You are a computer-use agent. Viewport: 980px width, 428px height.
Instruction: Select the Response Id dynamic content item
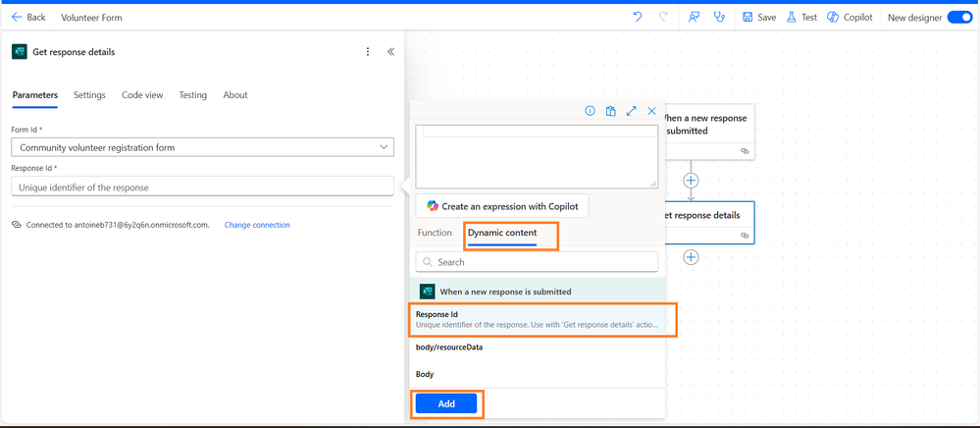537,320
